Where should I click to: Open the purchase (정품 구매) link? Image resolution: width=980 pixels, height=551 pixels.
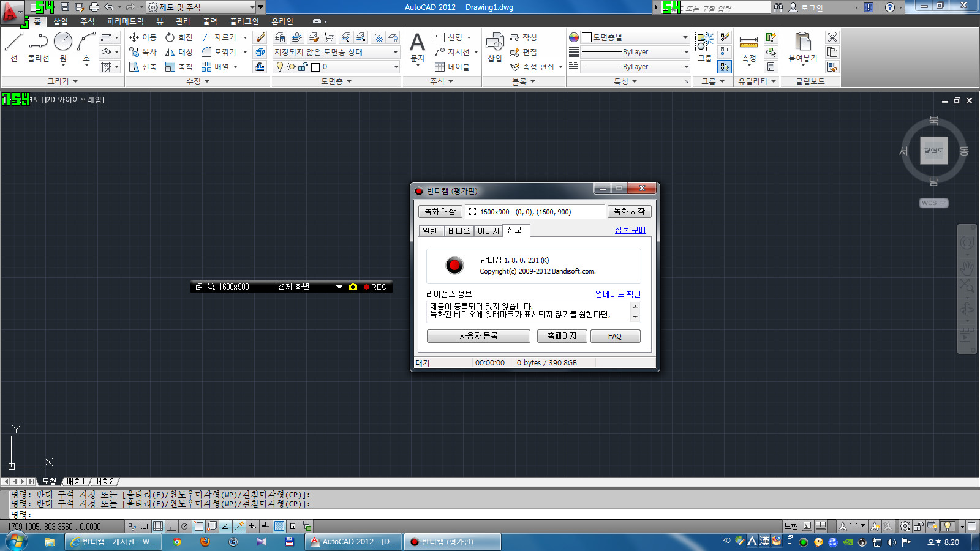(630, 230)
